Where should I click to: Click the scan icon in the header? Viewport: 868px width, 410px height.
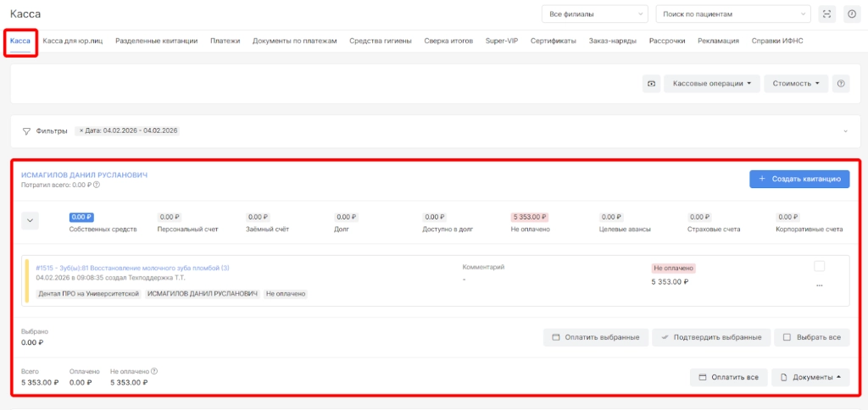pyautogui.click(x=828, y=14)
